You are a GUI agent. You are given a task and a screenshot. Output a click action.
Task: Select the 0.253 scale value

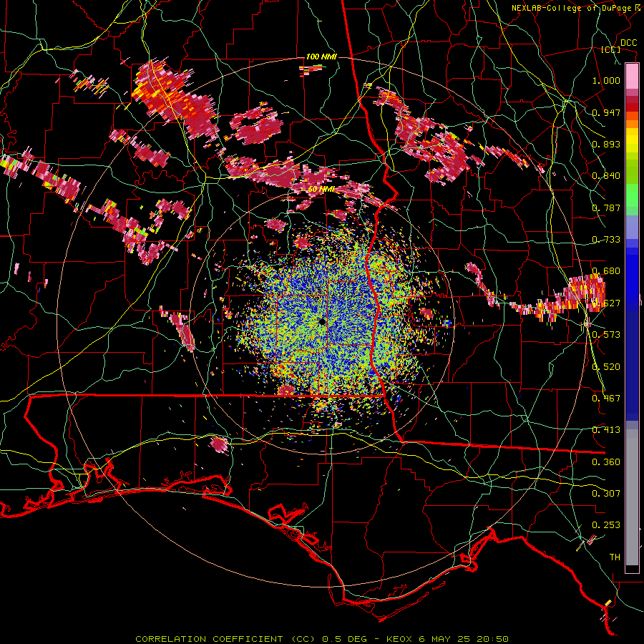tap(606, 525)
